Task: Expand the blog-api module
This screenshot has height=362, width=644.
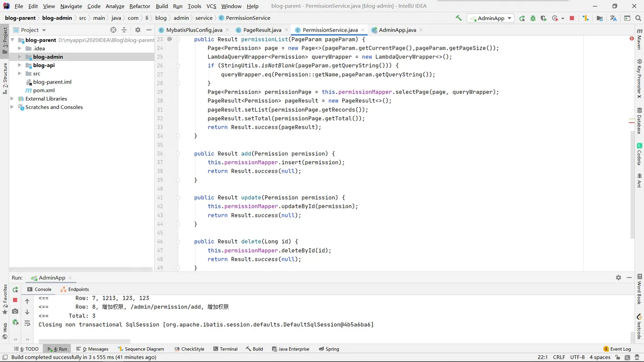Action: point(20,65)
